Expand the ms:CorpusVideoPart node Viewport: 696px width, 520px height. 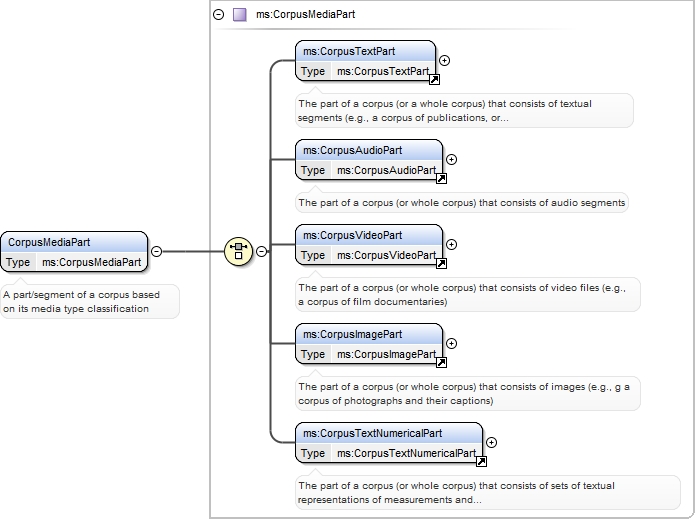pyautogui.click(x=451, y=244)
